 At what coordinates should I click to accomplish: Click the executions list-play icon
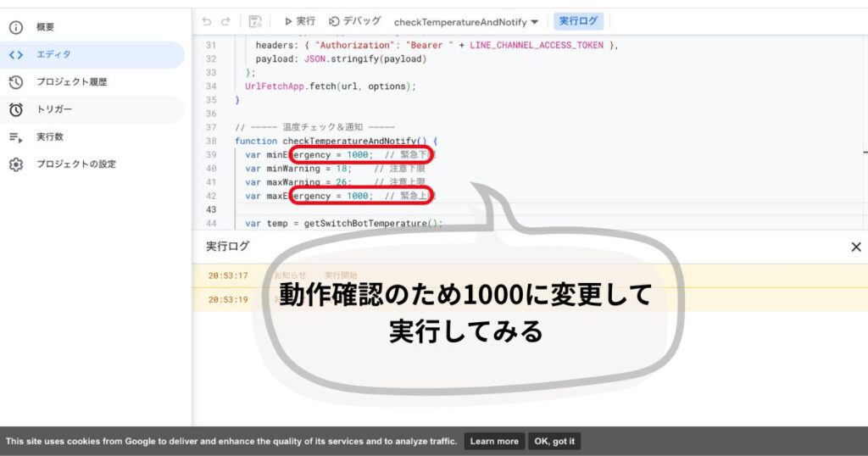pyautogui.click(x=16, y=137)
